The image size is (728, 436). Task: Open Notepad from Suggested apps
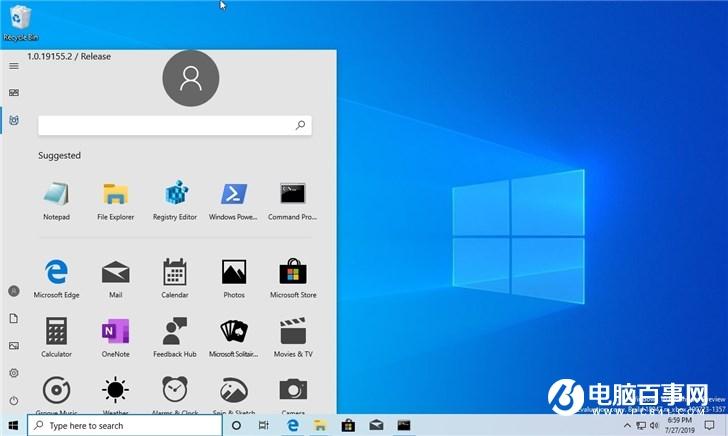[56, 202]
